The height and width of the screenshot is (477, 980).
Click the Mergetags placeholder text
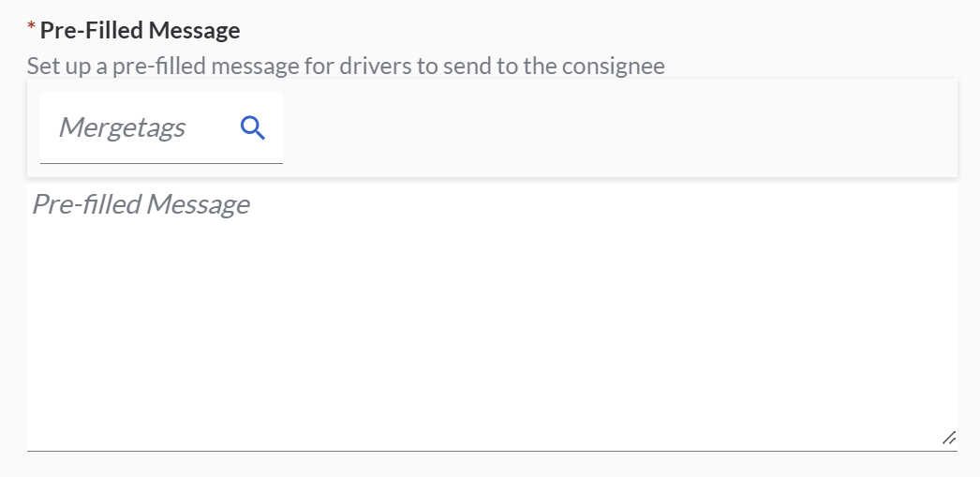(x=122, y=127)
